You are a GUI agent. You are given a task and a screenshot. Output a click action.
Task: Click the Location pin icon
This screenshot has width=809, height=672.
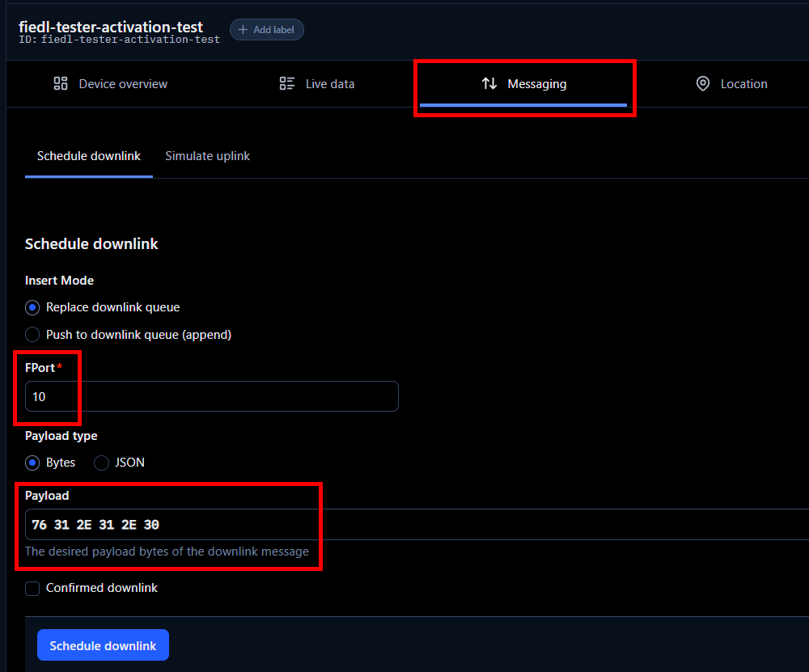(x=703, y=84)
